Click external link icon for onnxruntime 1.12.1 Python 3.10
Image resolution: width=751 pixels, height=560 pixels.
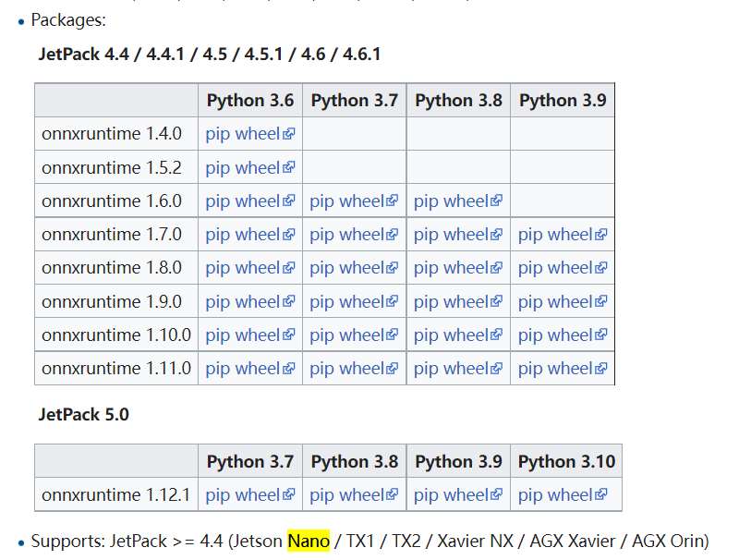click(601, 495)
